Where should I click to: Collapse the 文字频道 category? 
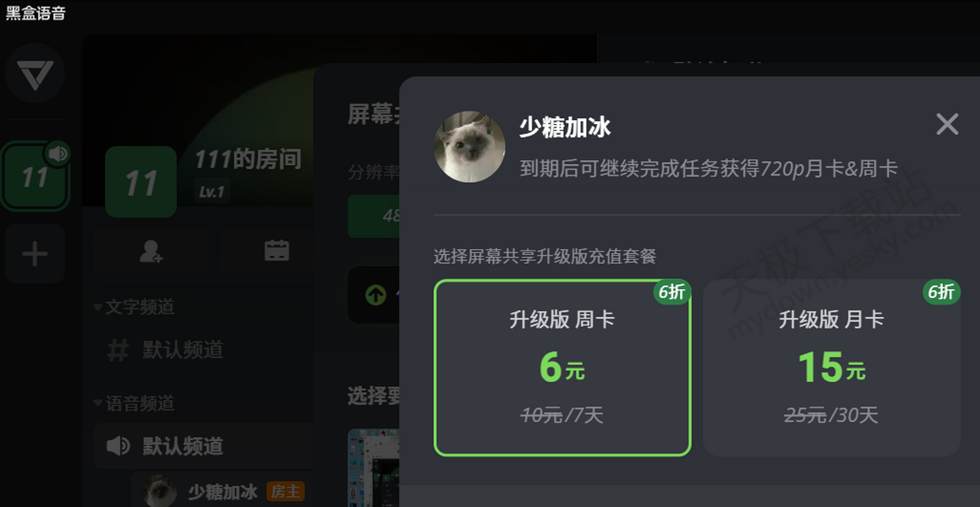click(x=135, y=307)
